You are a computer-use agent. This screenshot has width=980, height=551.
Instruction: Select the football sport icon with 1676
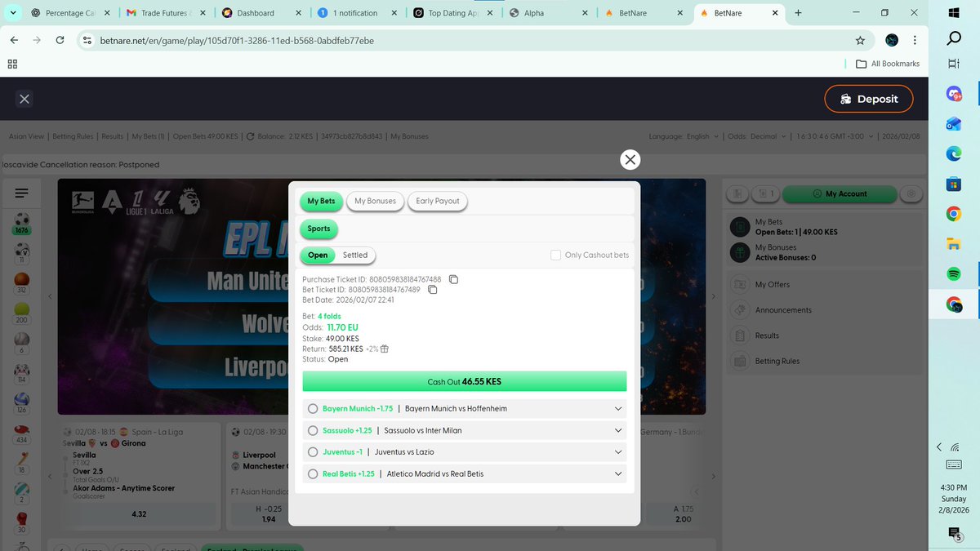(x=22, y=223)
